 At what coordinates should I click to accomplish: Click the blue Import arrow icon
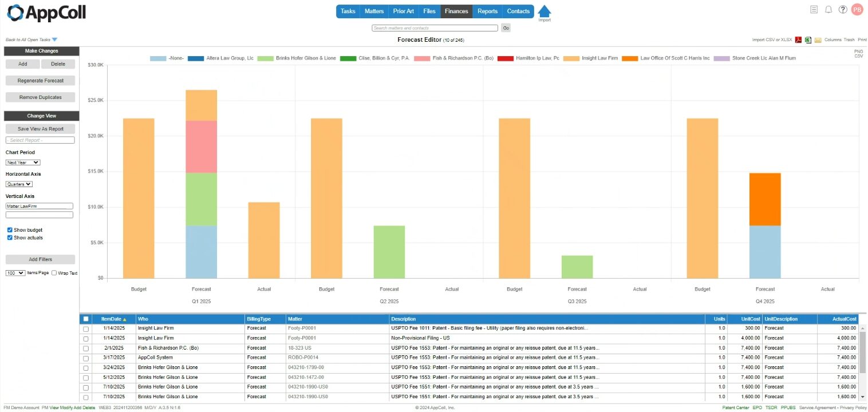point(545,11)
